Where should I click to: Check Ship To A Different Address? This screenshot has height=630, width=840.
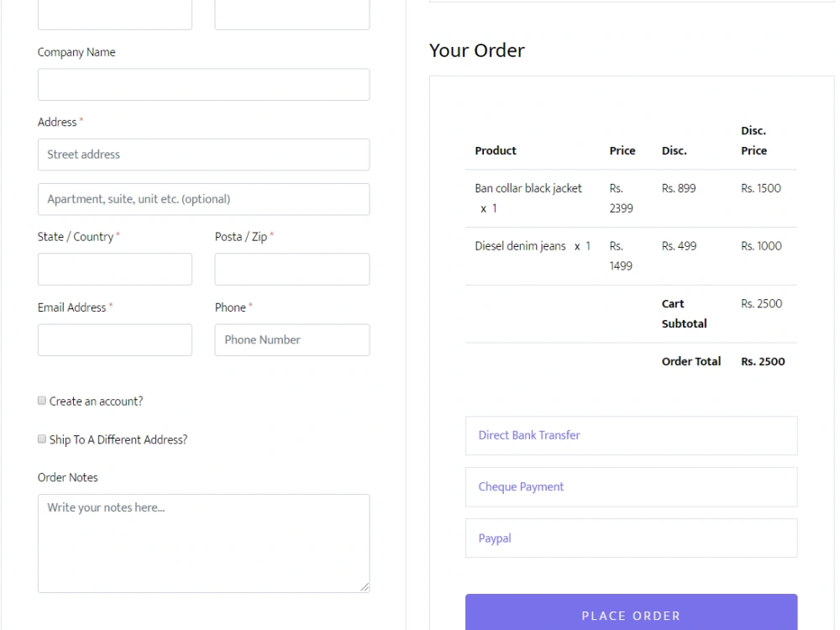42,439
